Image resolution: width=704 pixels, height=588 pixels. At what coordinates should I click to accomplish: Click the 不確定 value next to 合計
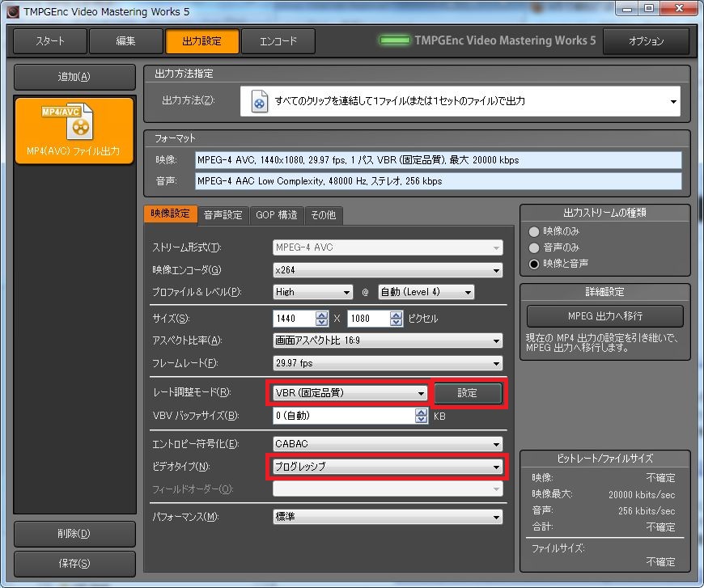(x=660, y=527)
